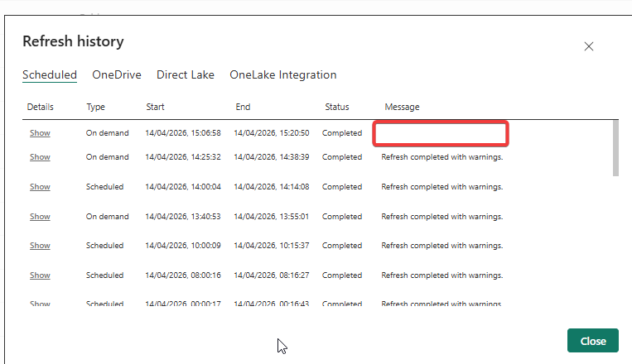Image resolution: width=632 pixels, height=364 pixels.
Task: Show details for the 13:40:53 refresh
Action: (40, 217)
